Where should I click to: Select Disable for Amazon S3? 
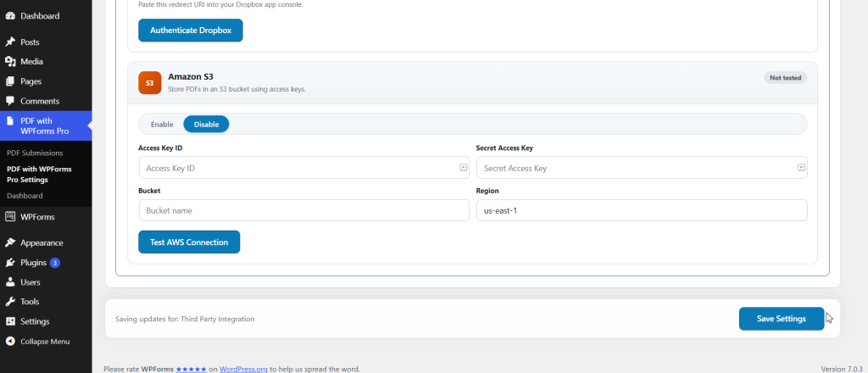tap(206, 125)
